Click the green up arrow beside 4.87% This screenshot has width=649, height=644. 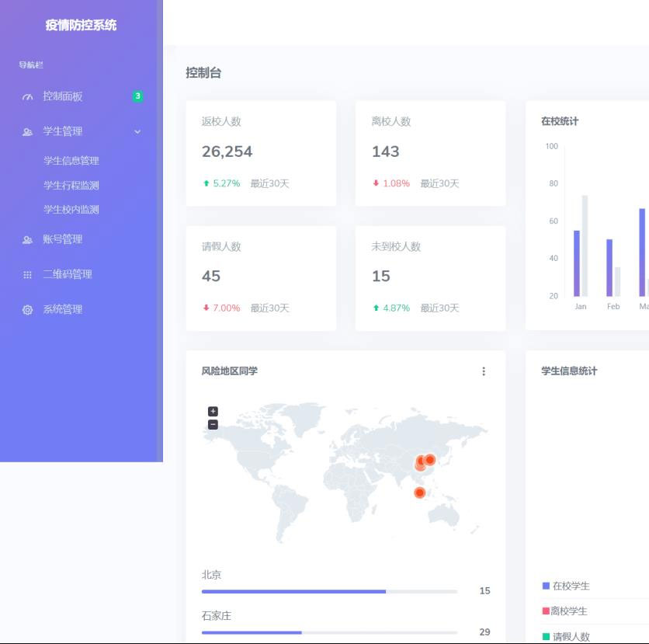[376, 308]
